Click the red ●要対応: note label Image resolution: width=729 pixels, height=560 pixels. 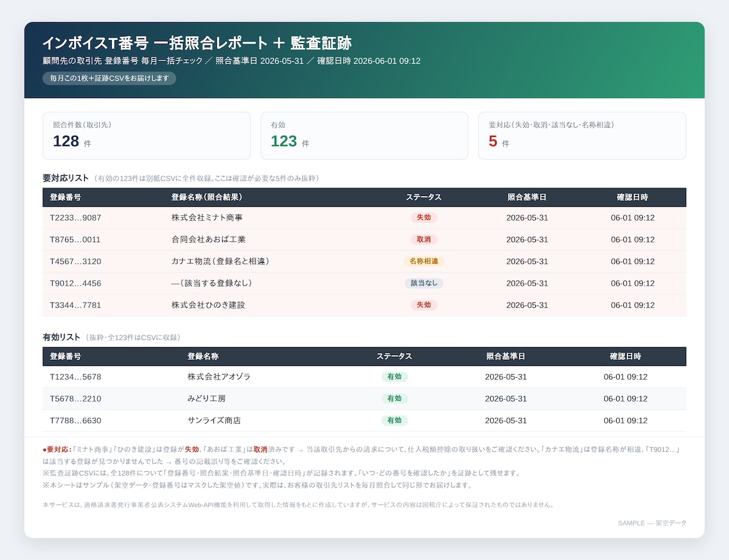click(x=57, y=449)
